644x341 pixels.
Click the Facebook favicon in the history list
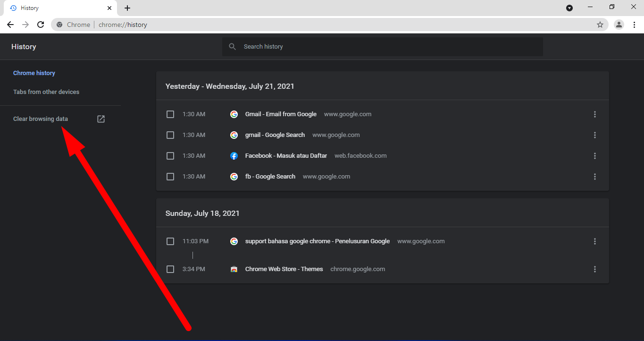234,156
